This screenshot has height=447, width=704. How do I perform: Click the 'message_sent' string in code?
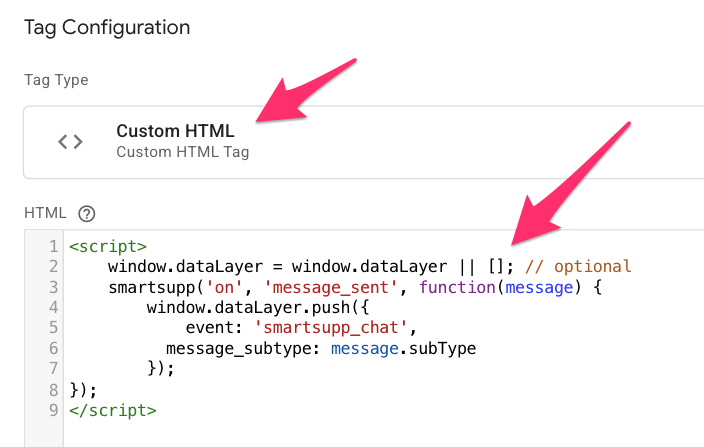click(x=331, y=287)
